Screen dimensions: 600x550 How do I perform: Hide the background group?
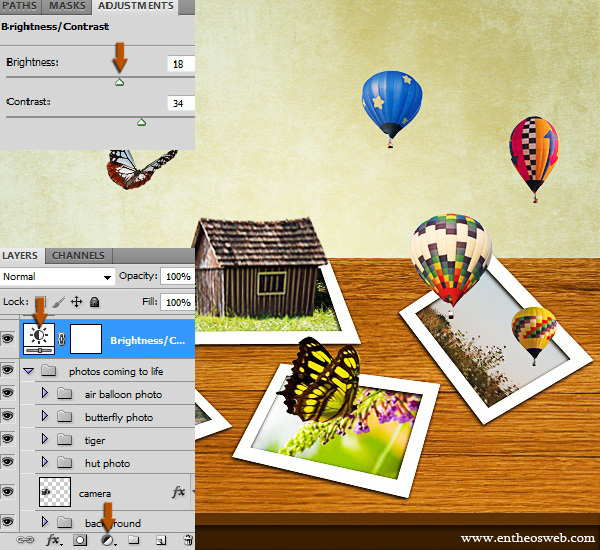(x=8, y=522)
